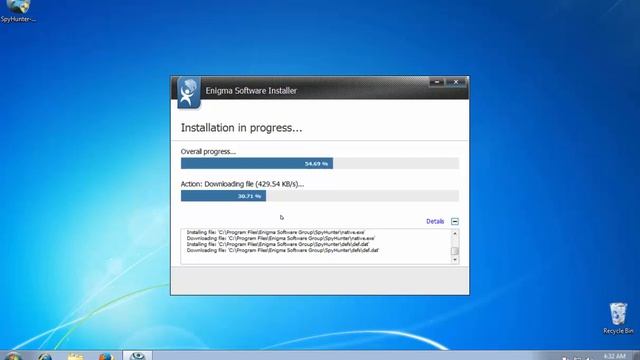The width and height of the screenshot is (640, 360).
Task: Click the active installer taskbar button
Action: click(138, 356)
